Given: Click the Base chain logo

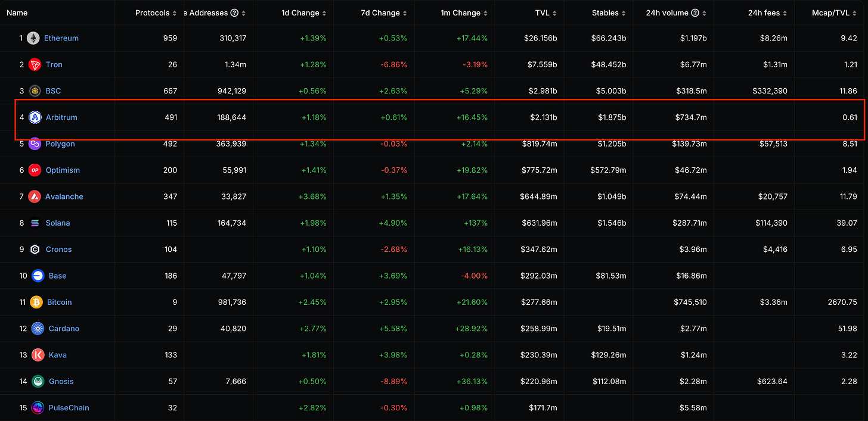Looking at the screenshot, I should point(38,276).
